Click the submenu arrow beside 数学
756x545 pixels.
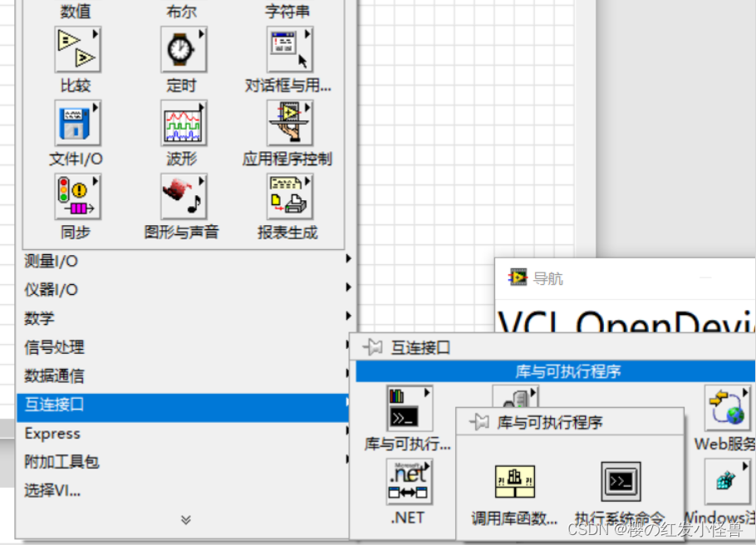coord(349,316)
